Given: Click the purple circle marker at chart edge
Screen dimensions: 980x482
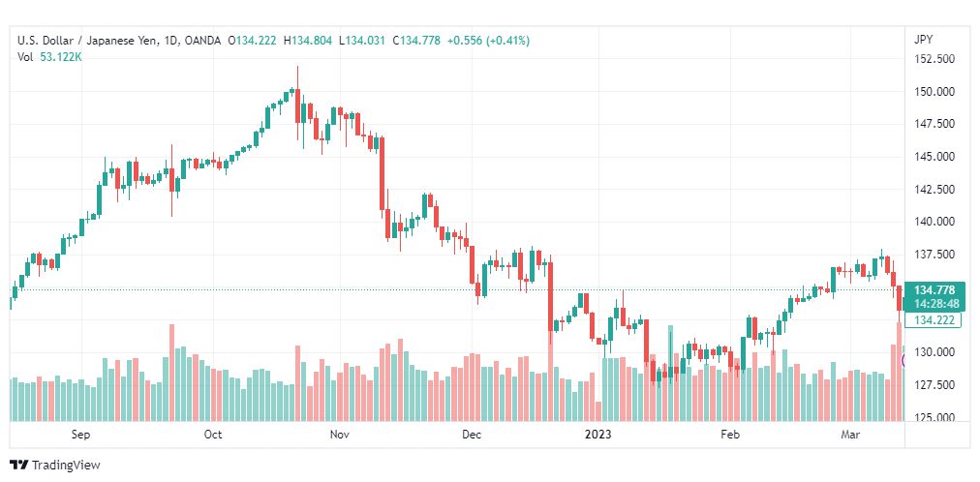Looking at the screenshot, I should 903,360.
